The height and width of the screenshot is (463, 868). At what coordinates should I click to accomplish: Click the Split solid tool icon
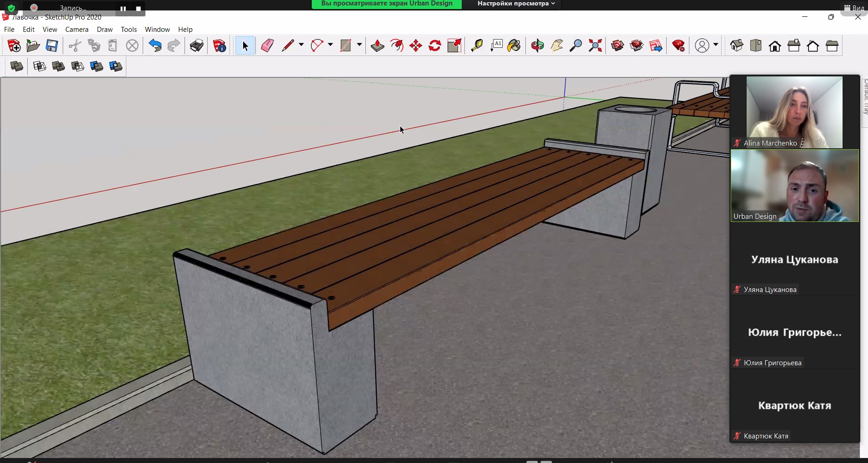click(x=116, y=66)
